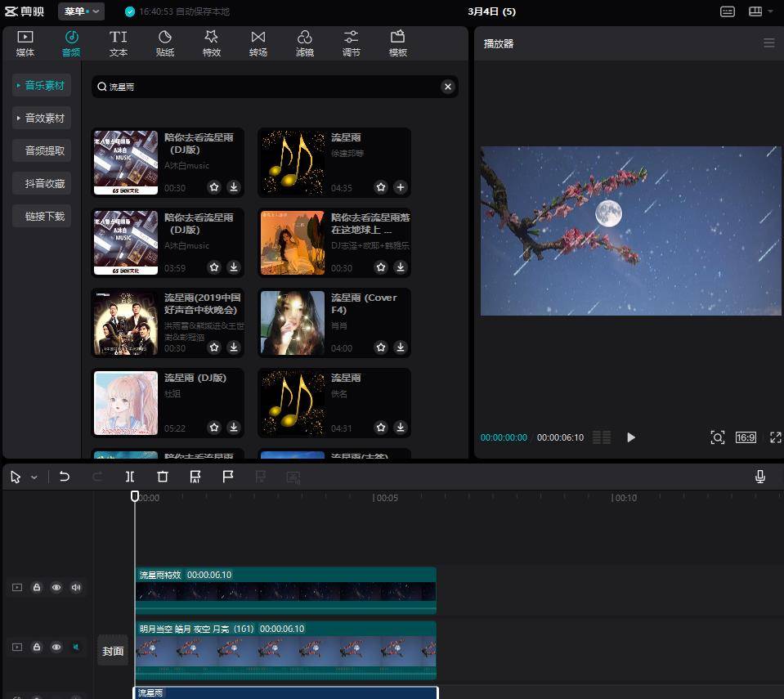Favorite the 04:35 流星雨 track by 徐建邦

pyautogui.click(x=381, y=187)
